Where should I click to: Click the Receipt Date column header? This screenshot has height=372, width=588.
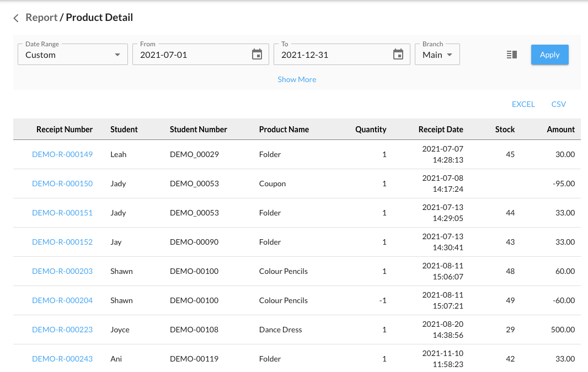(441, 130)
